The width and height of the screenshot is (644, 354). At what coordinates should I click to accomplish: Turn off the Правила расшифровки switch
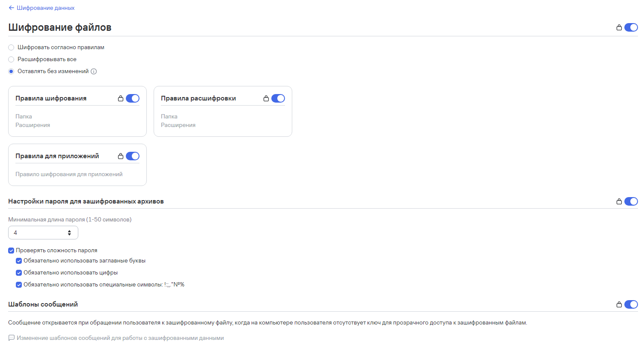[278, 98]
